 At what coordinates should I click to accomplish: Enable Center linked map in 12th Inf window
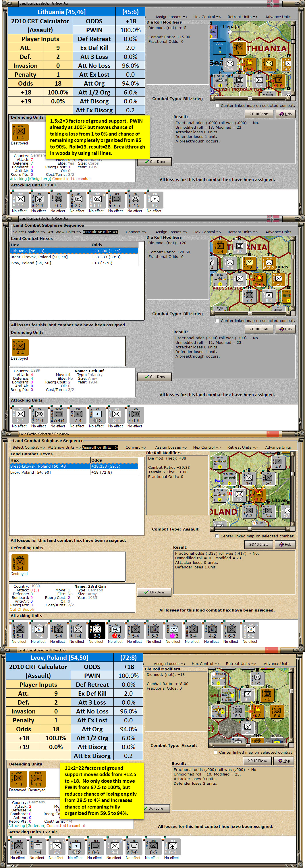click(x=217, y=321)
